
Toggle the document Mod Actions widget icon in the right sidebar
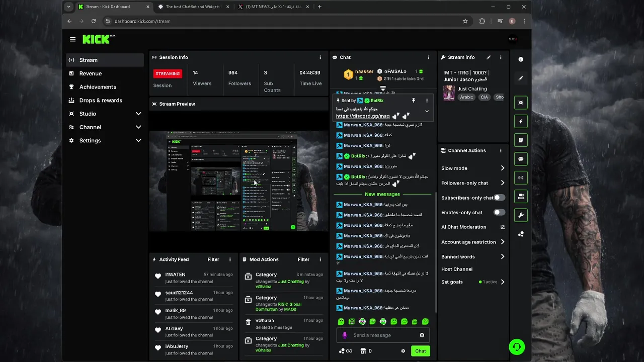point(521,140)
